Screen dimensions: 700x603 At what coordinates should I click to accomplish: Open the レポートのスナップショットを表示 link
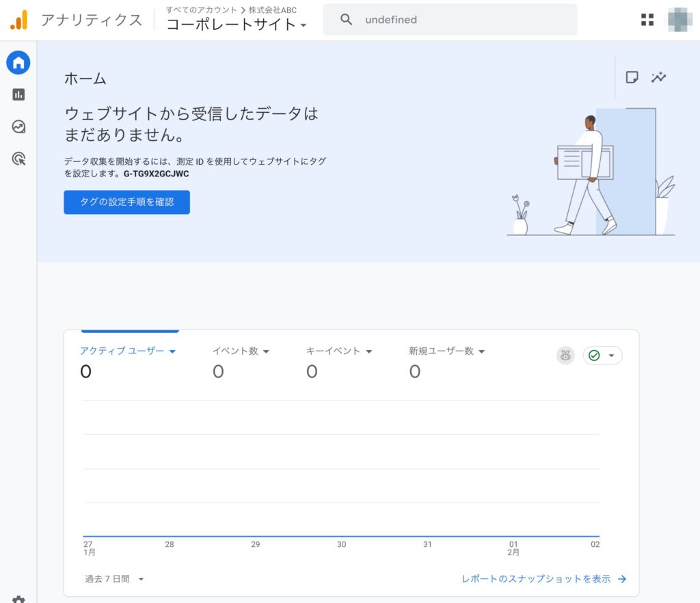pyautogui.click(x=543, y=578)
